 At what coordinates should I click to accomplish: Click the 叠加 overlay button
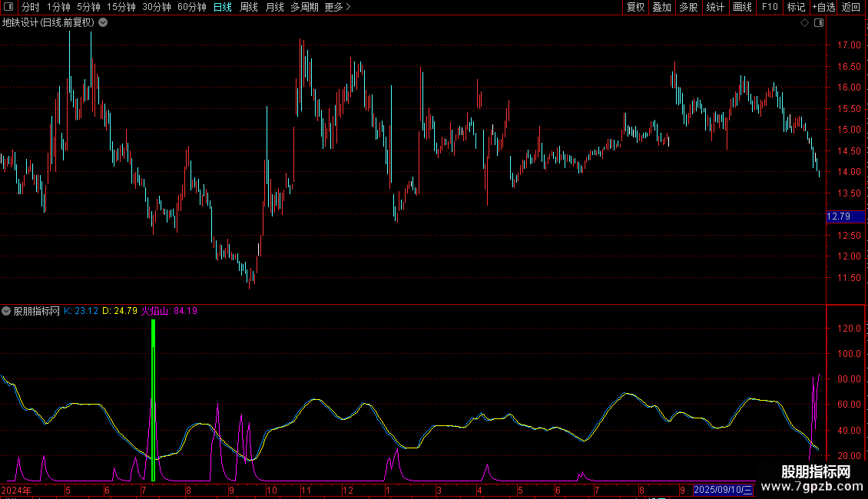[x=661, y=7]
